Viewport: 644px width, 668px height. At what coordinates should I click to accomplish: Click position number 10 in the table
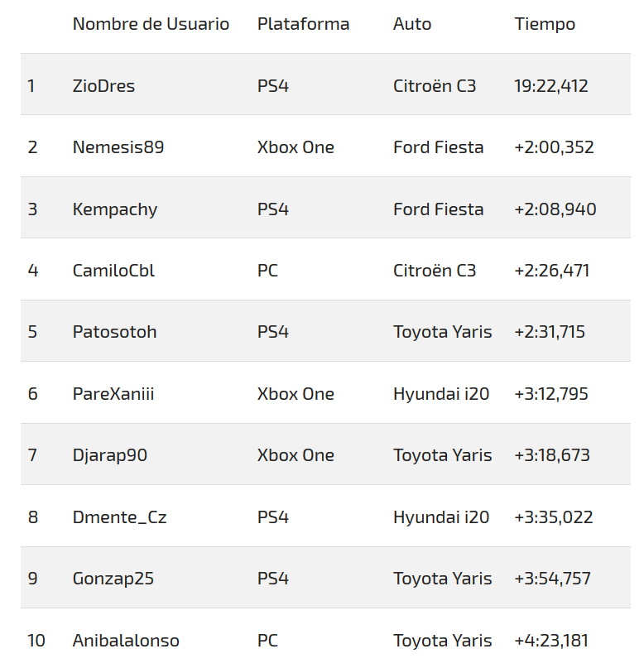36,641
